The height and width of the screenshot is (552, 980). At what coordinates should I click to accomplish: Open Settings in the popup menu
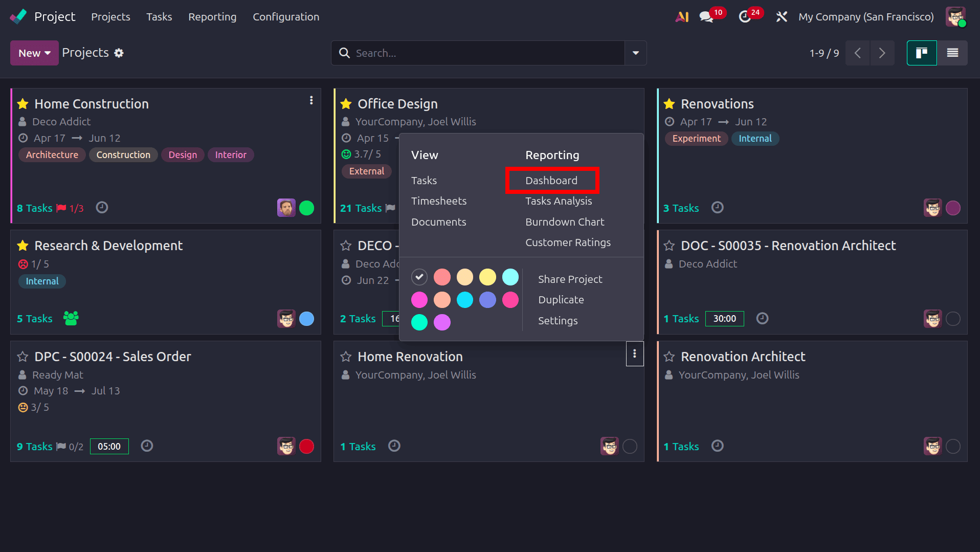pyautogui.click(x=558, y=320)
